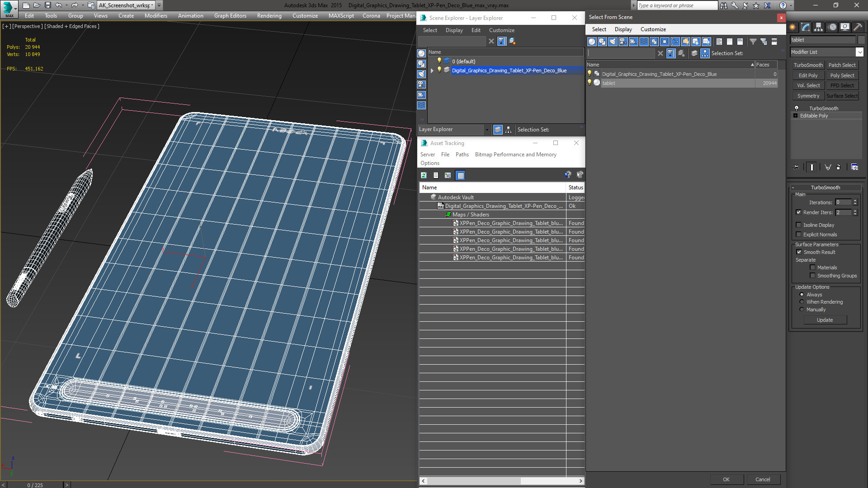Expand the Editable Poly stack entry
Viewport: 868px width, 488px height.
click(795, 116)
